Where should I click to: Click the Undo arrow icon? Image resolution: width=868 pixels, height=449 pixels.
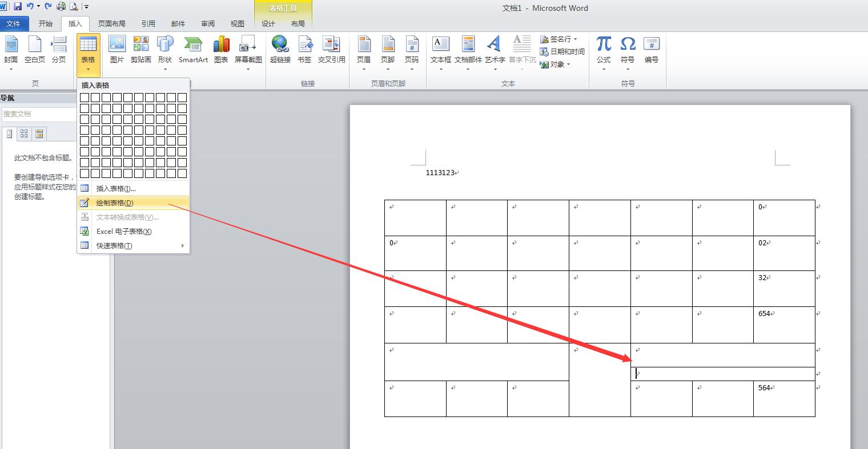click(30, 6)
